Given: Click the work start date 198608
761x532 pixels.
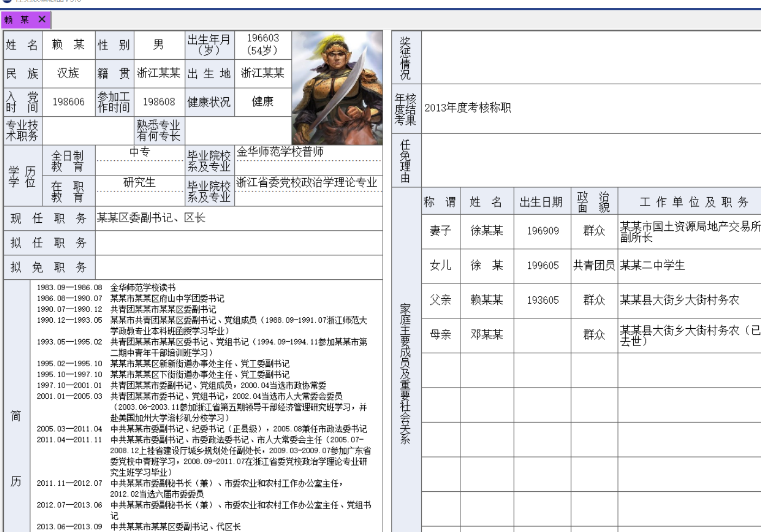Looking at the screenshot, I should point(159,102).
